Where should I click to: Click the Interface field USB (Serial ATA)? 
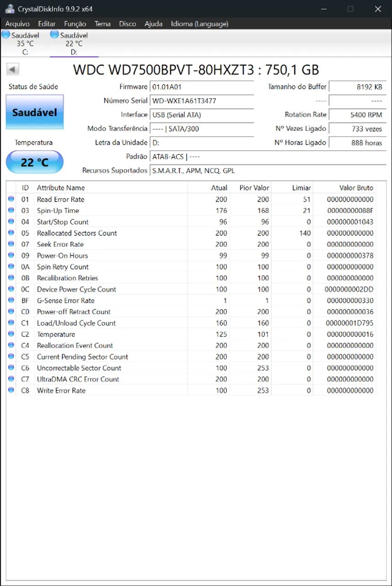click(202, 115)
